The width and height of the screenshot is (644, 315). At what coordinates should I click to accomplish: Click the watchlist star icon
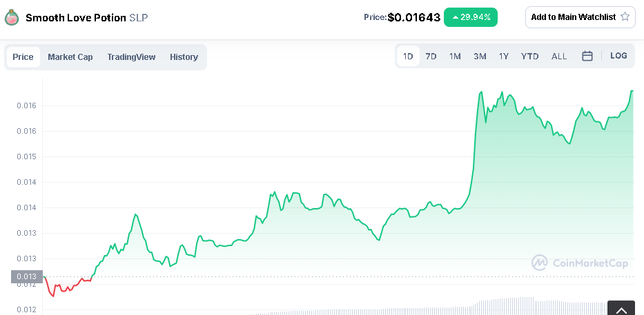point(625,17)
